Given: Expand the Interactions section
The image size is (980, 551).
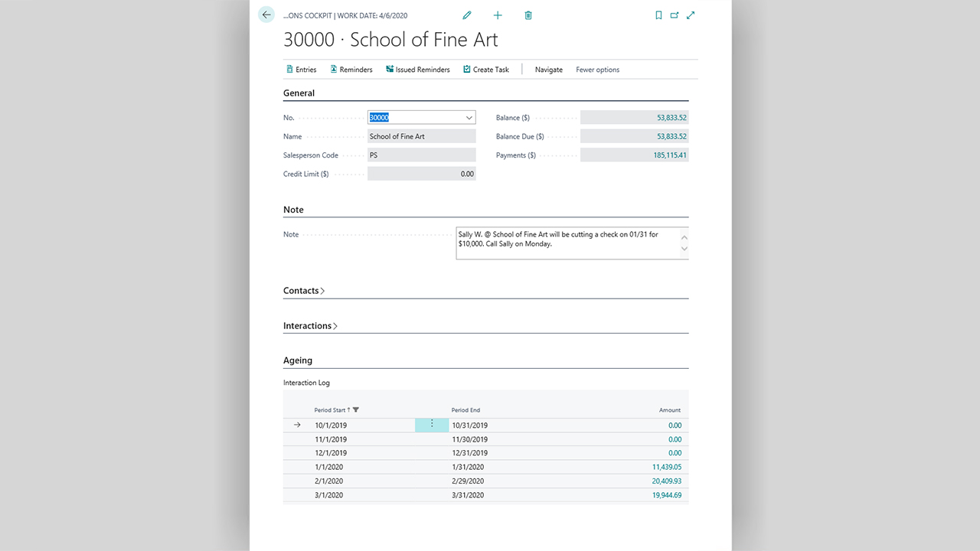Looking at the screenshot, I should tap(310, 326).
